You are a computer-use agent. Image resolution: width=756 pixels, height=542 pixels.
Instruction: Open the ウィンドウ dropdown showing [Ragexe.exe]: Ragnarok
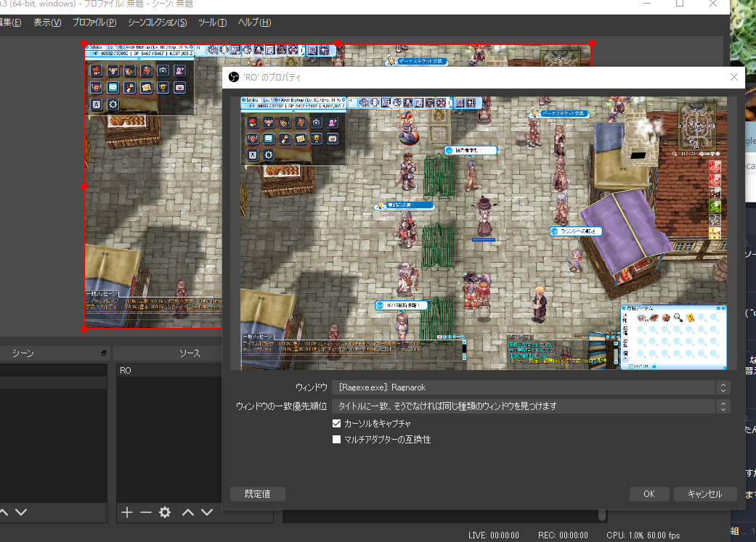(x=531, y=387)
